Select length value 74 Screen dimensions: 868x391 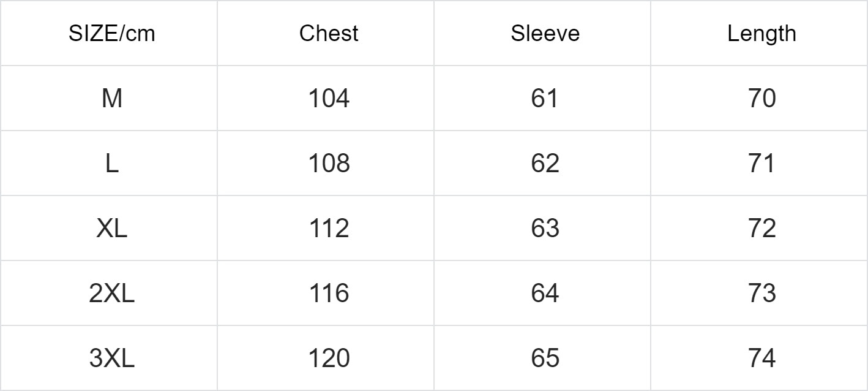(761, 358)
